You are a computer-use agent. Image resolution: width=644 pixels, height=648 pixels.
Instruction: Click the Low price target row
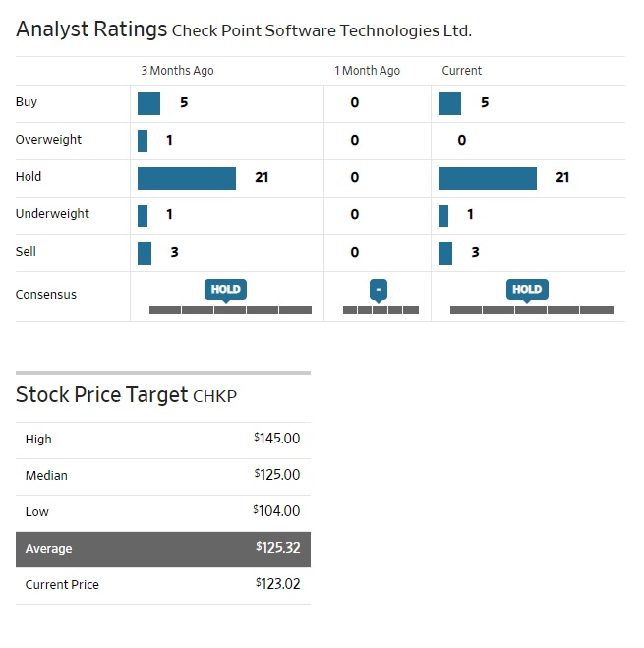[x=163, y=511]
